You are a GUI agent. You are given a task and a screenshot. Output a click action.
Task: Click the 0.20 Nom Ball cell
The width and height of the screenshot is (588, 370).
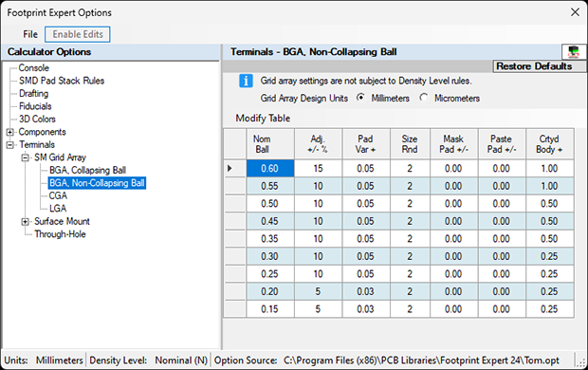270,291
